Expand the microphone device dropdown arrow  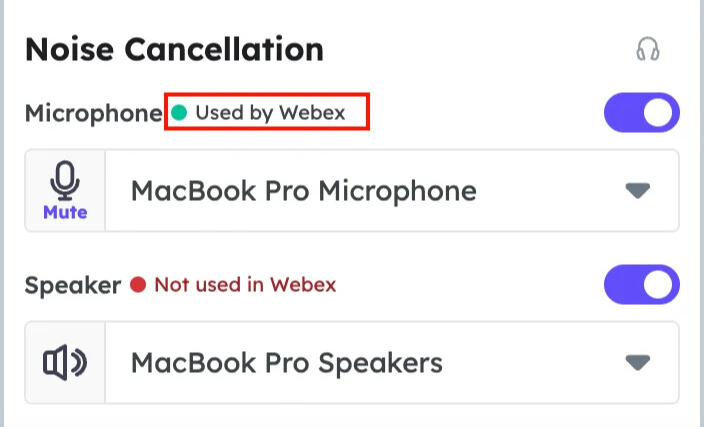pos(637,190)
